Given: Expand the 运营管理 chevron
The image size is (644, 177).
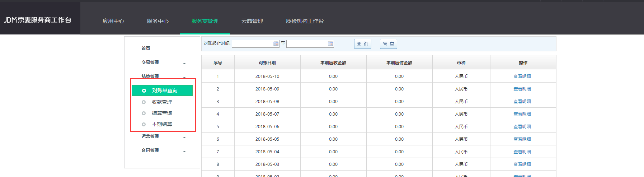Looking at the screenshot, I should 184,137.
